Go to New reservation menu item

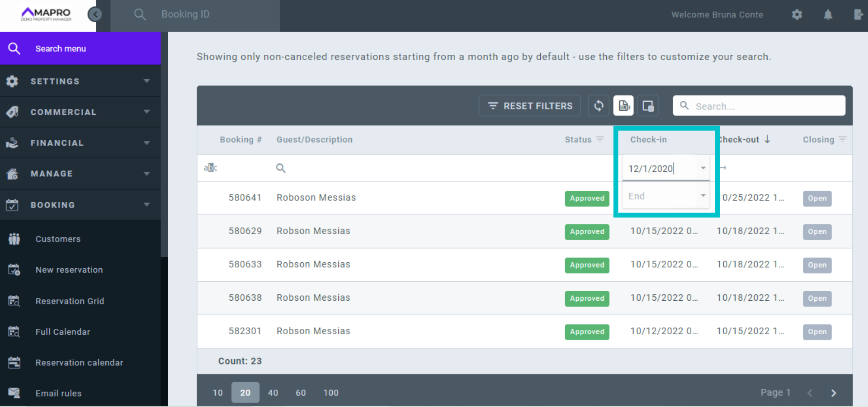pos(69,270)
